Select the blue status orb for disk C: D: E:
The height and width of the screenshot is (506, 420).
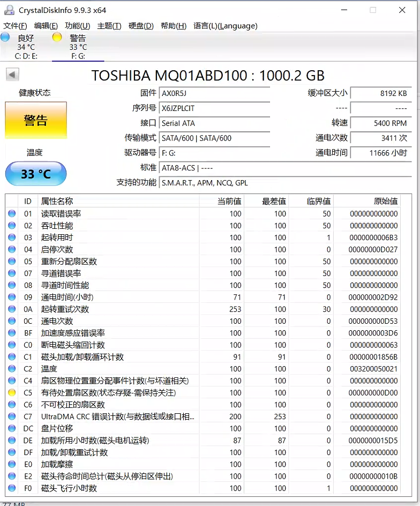pos(5,37)
